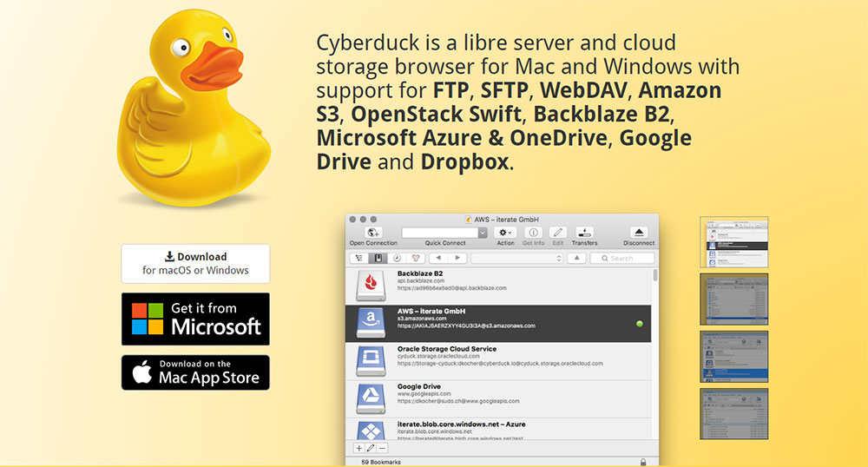
Task: Switch to the History view
Action: [x=397, y=259]
